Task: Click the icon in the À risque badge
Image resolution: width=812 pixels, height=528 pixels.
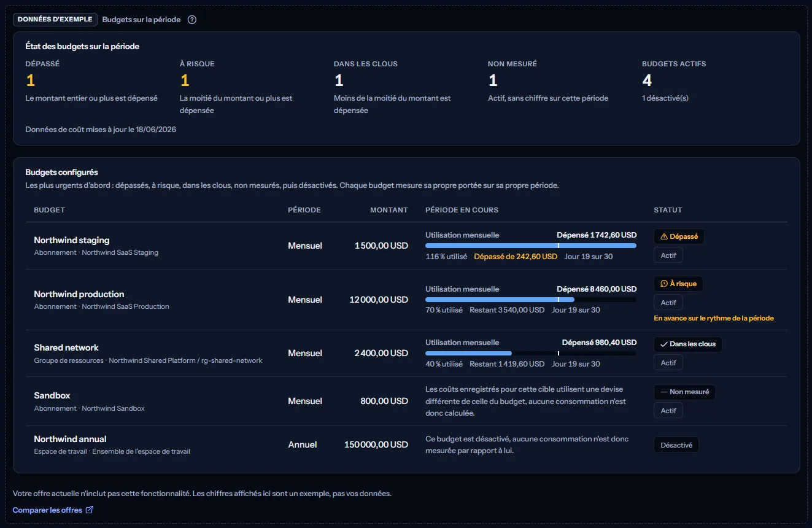Action: click(x=663, y=284)
